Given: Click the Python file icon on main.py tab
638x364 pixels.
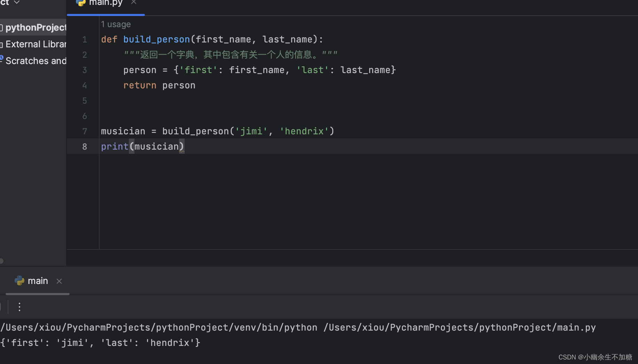Looking at the screenshot, I should click(x=81, y=3).
